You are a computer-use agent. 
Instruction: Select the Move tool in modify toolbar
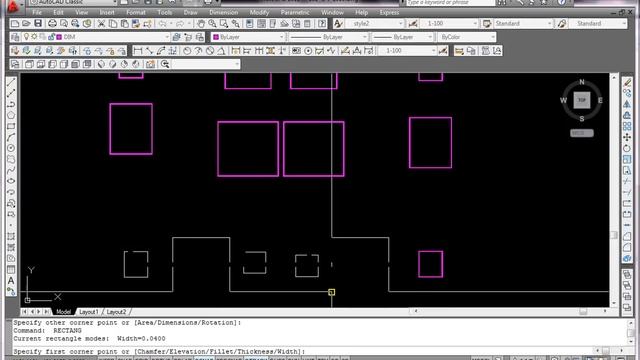click(x=627, y=138)
